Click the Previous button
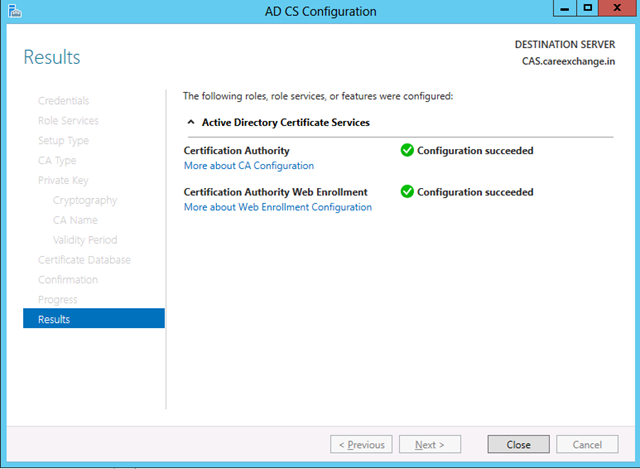This screenshot has height=469, width=640. pyautogui.click(x=361, y=444)
